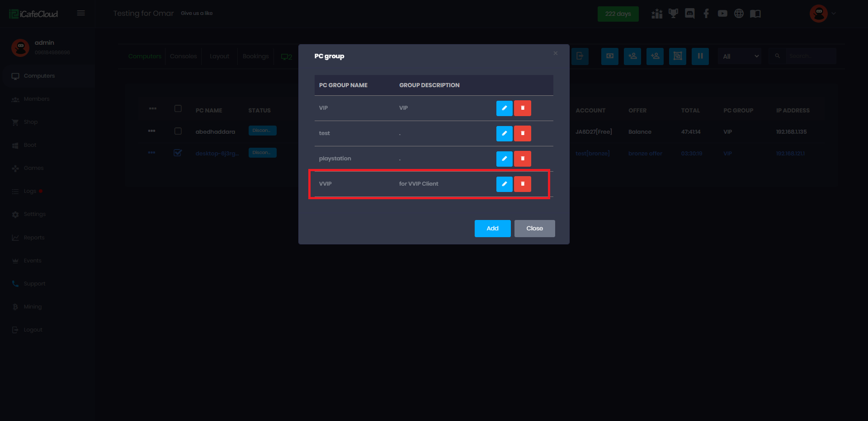Switch to the Consoles tab
Viewport: 868px width, 421px height.
183,56
